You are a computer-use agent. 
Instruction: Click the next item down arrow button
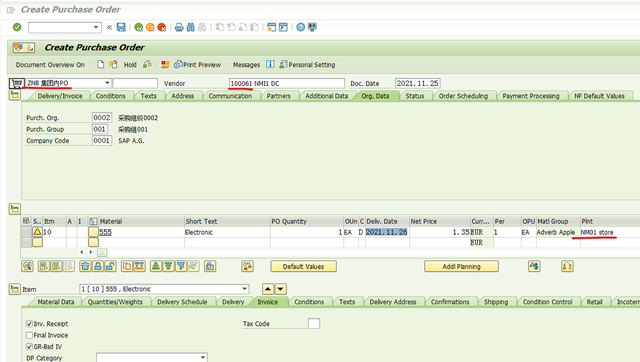tap(280, 289)
